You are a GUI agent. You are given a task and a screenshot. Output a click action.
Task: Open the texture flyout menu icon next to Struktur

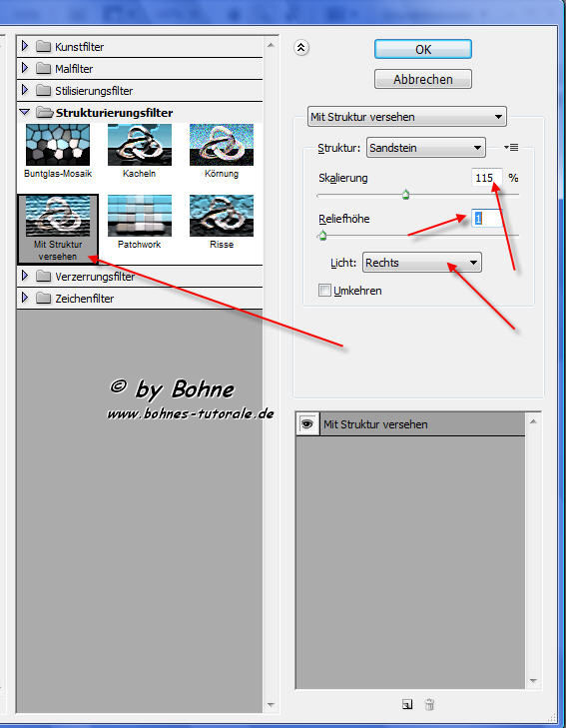click(511, 148)
